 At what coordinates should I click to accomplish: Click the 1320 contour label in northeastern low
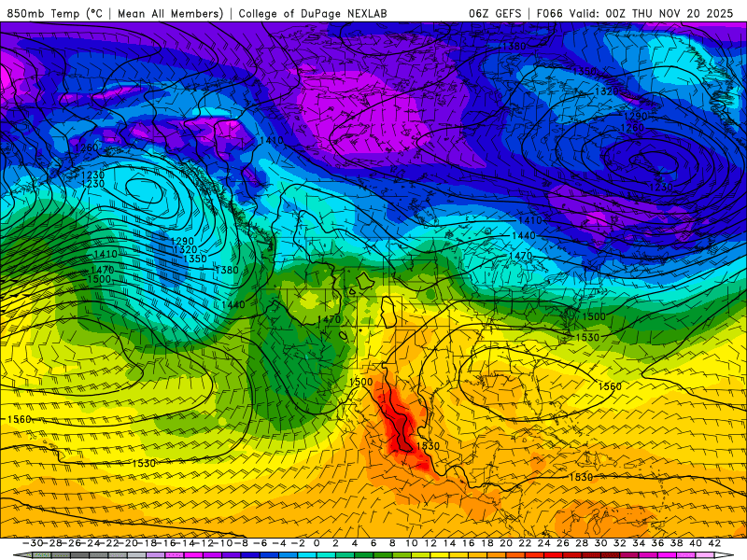click(x=606, y=91)
